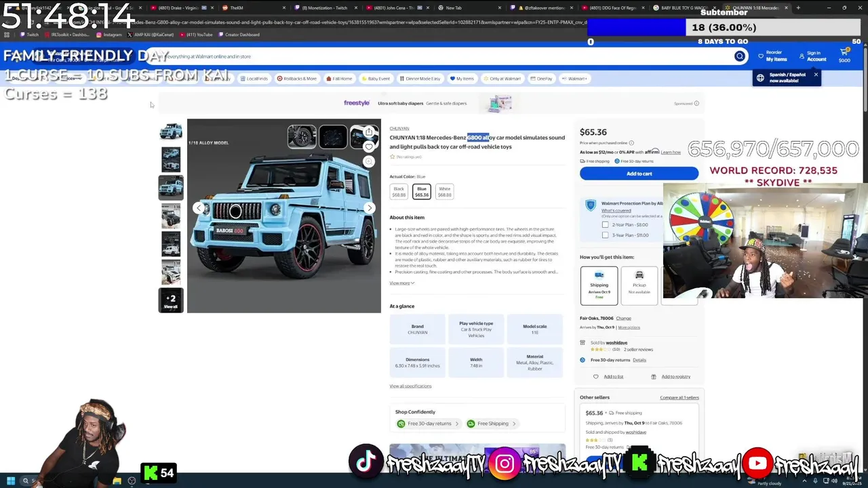The image size is (868, 488).
Task: Select Black color option $68.88
Action: [x=399, y=192]
